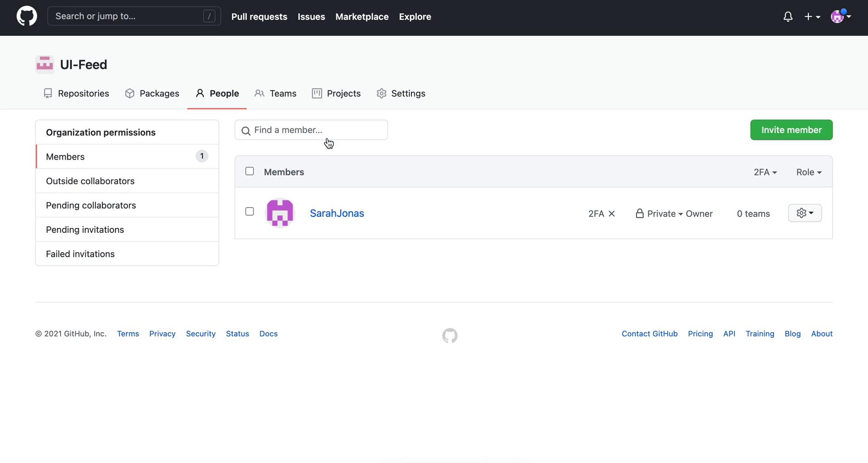Open the GitHub home logo in header
This screenshot has width=868, height=463.
point(27,16)
